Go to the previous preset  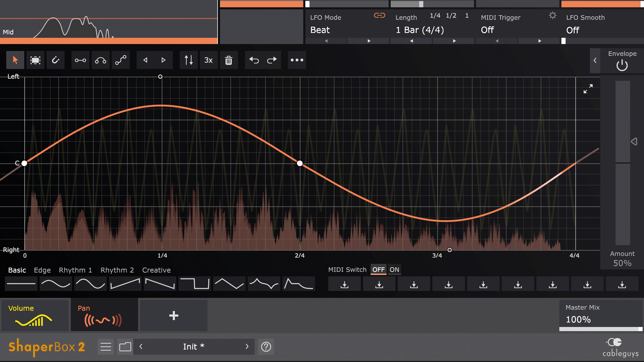coord(141,346)
